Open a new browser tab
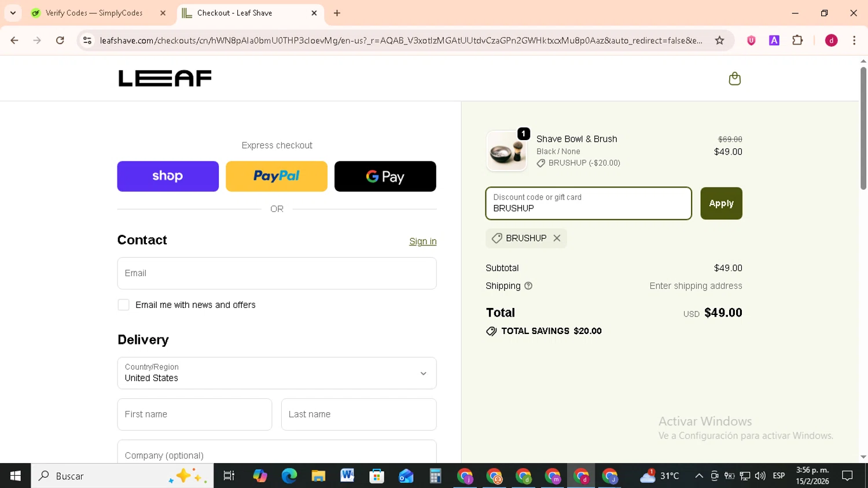Image resolution: width=868 pixels, height=488 pixels. coord(337,13)
